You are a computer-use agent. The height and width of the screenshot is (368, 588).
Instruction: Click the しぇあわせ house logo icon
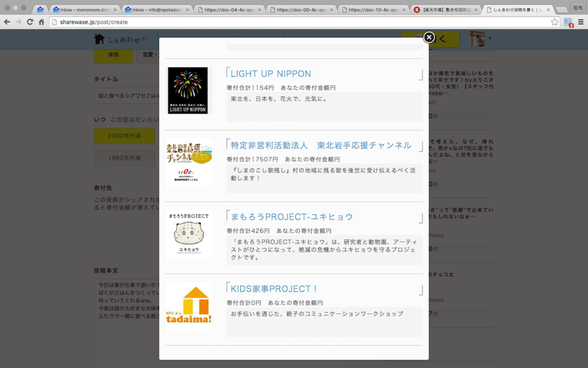[99, 39]
